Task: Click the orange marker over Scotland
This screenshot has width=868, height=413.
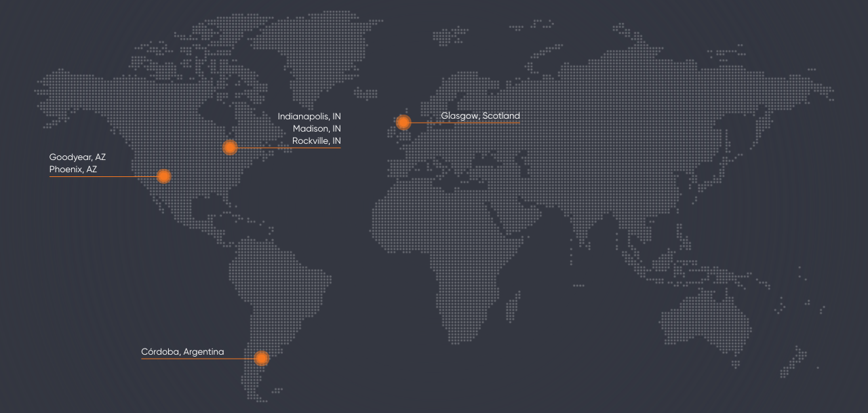Action: click(x=403, y=123)
